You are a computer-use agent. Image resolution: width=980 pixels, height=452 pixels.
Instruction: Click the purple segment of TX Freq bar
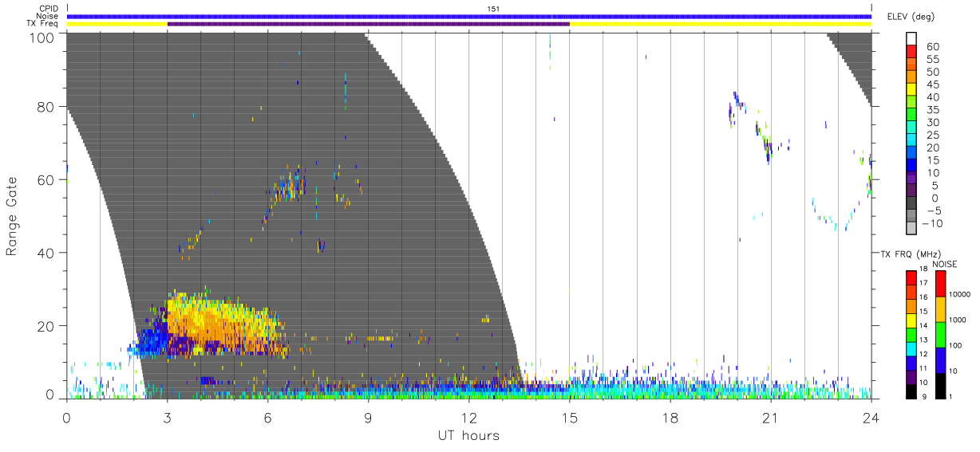[x=369, y=24]
